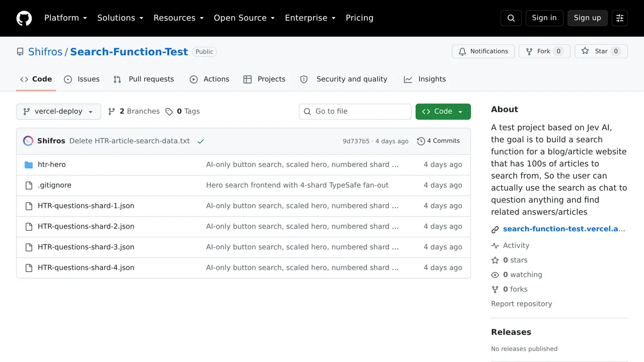This screenshot has width=644, height=362.
Task: Click the bell icon in Notifications
Action: click(462, 51)
